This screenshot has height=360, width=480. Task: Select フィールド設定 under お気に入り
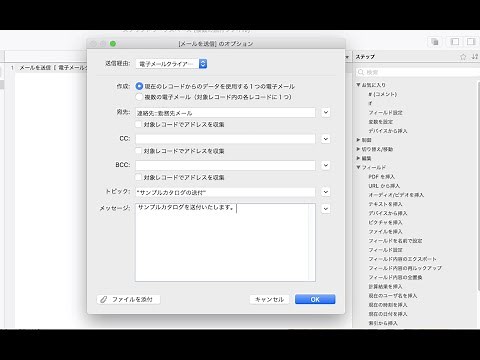point(385,113)
